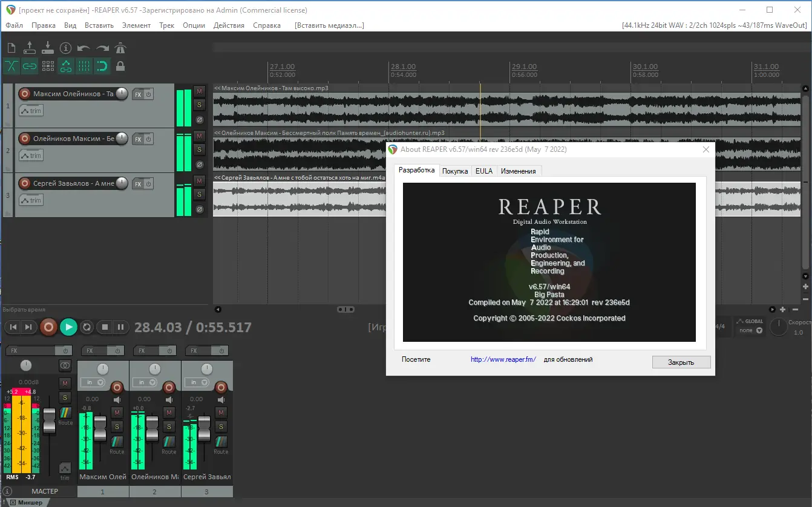Toggle auto-crossfade
Viewport: 812px width, 507px height.
point(11,67)
